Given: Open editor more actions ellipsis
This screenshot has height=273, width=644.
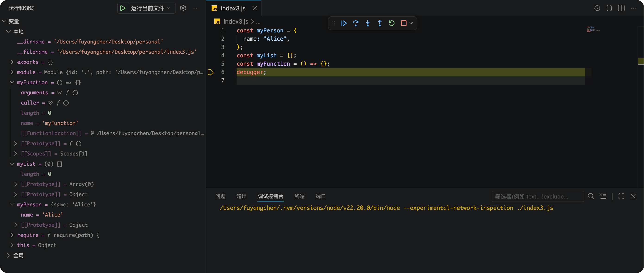Looking at the screenshot, I should pyautogui.click(x=633, y=8).
